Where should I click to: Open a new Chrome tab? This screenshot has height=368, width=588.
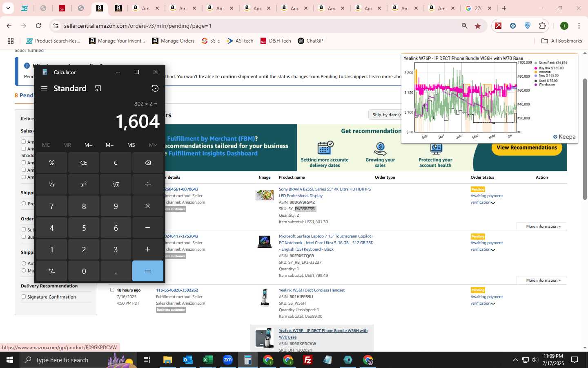pos(504,8)
